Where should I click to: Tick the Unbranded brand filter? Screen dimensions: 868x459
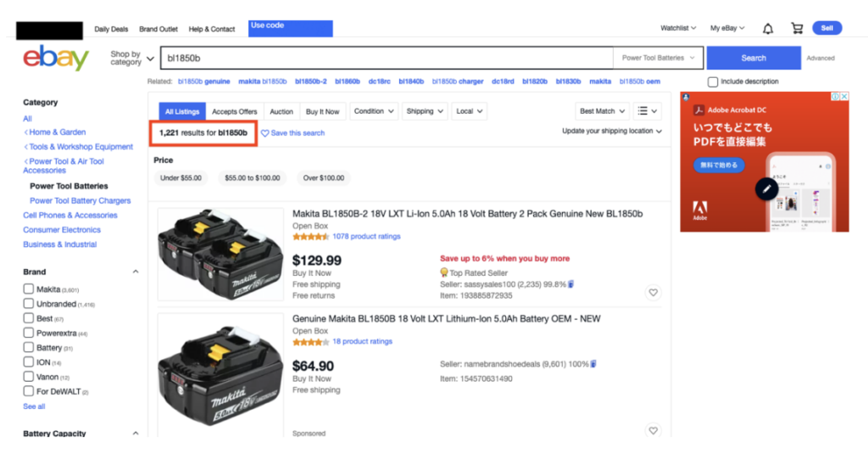point(29,304)
